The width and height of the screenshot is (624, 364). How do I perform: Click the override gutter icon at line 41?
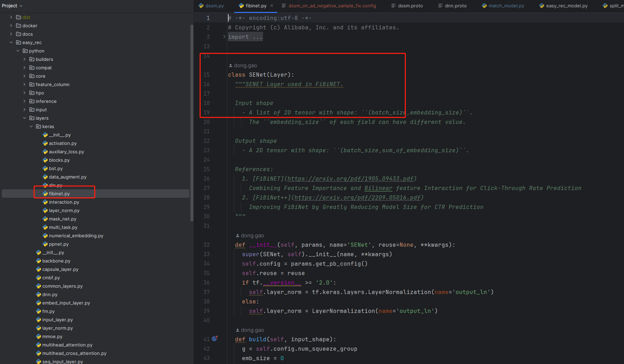(x=215, y=338)
